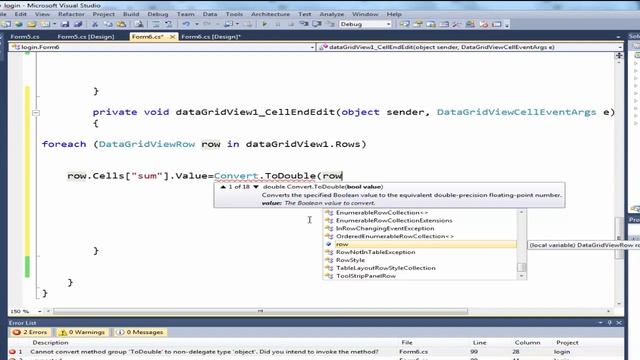Open the Error List window position dropdown
This screenshot has height=360, width=640.
(x=600, y=323)
